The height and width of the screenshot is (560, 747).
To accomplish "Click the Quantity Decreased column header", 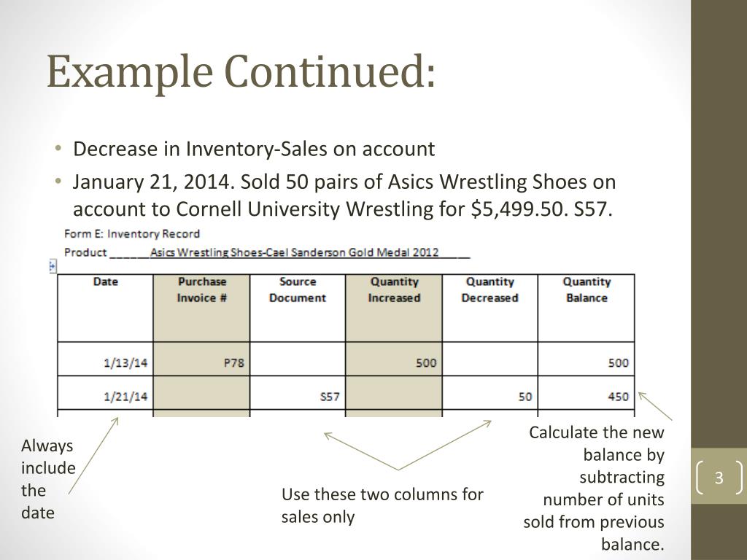I will tap(489, 308).
